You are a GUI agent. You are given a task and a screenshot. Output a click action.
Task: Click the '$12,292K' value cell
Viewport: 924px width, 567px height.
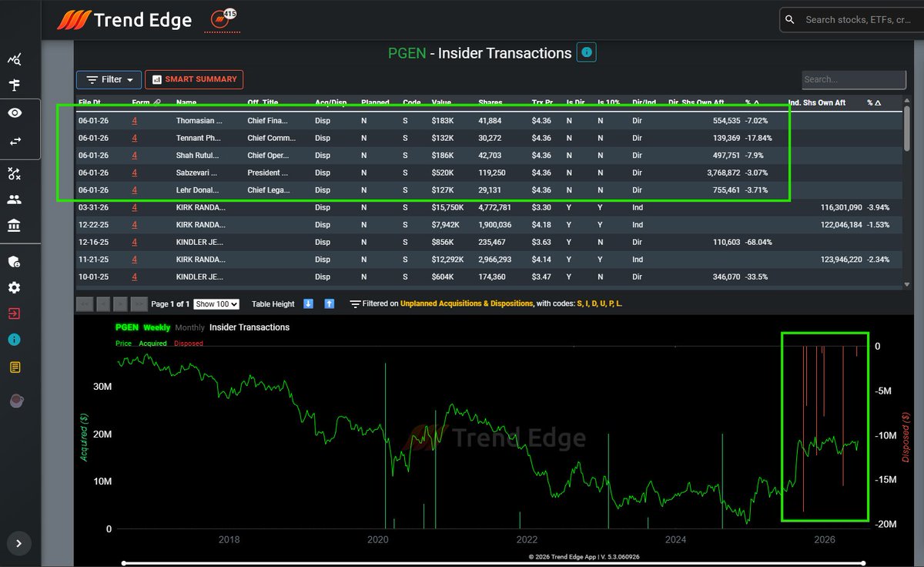(447, 260)
